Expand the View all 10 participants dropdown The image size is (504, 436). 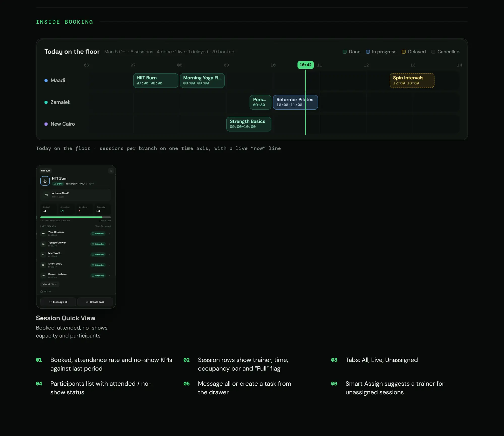click(50, 284)
